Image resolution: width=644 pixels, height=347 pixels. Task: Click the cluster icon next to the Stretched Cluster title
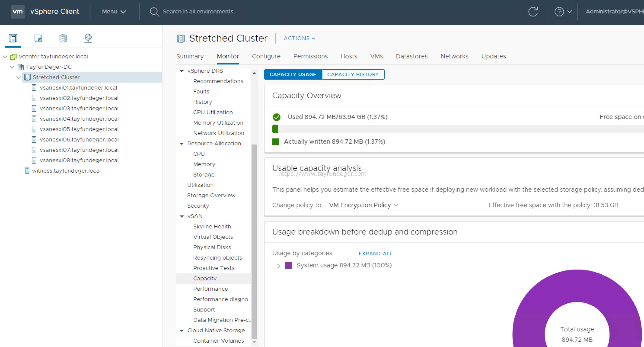181,39
